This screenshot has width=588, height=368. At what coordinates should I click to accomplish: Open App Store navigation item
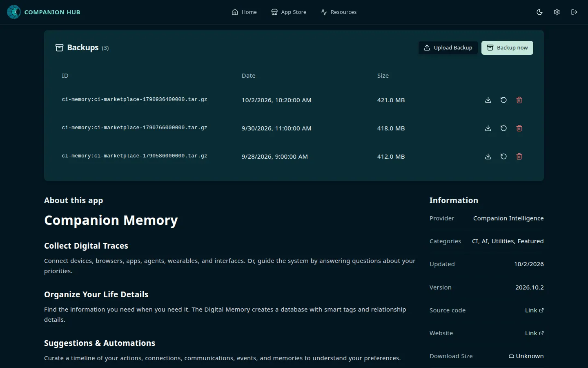coord(289,12)
